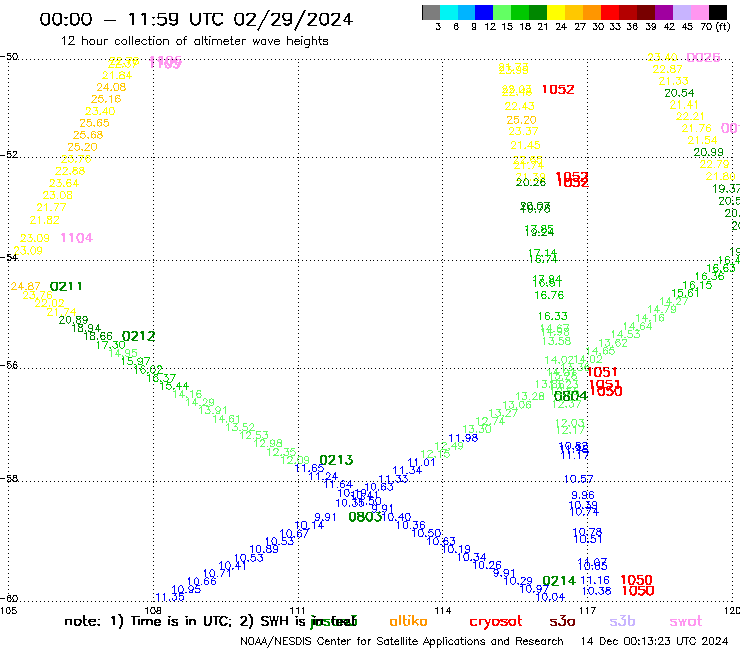Select the bright red legend swatch
The width and height of the screenshot is (740, 650).
pos(610,12)
